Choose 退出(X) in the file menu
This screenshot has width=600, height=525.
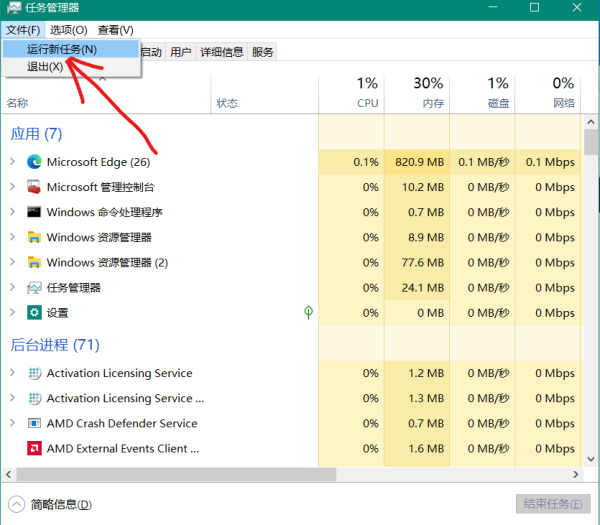click(45, 67)
